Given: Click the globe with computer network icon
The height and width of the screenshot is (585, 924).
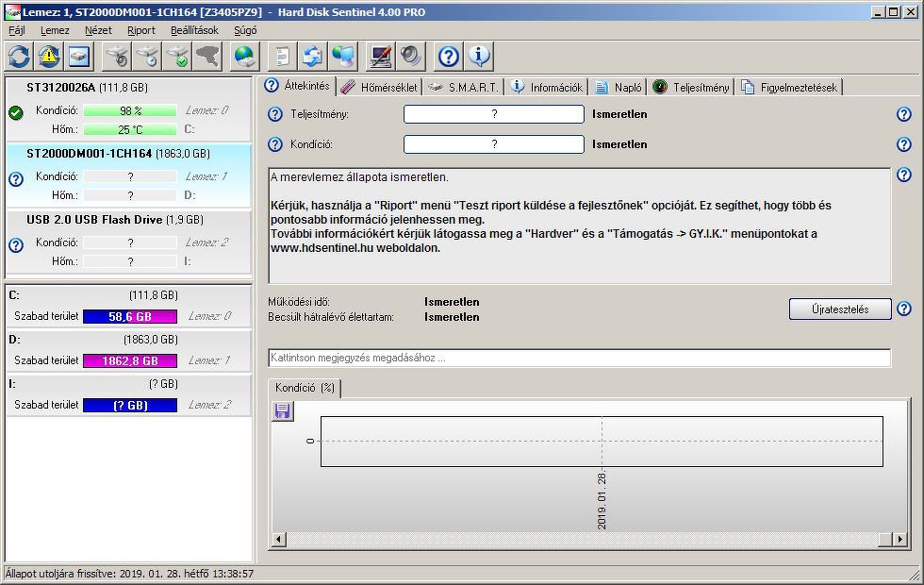Looking at the screenshot, I should tap(342, 57).
